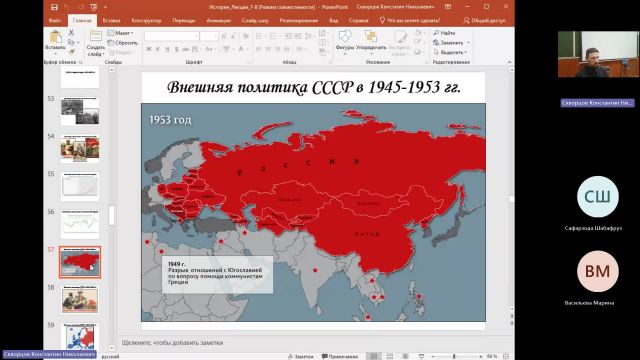640x360 pixels.
Task: Switch to the Рецензирование tab
Action: point(299,20)
